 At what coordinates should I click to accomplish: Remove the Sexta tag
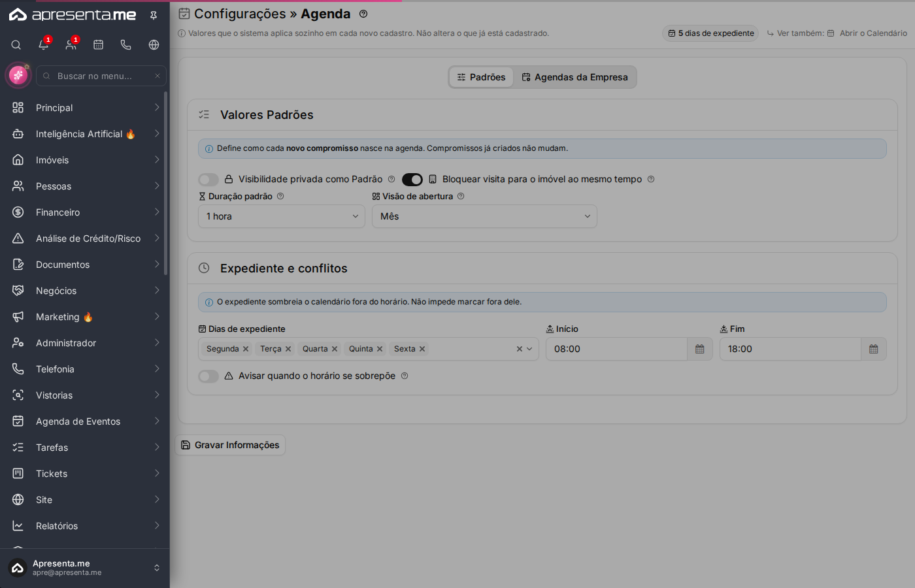[x=422, y=349]
